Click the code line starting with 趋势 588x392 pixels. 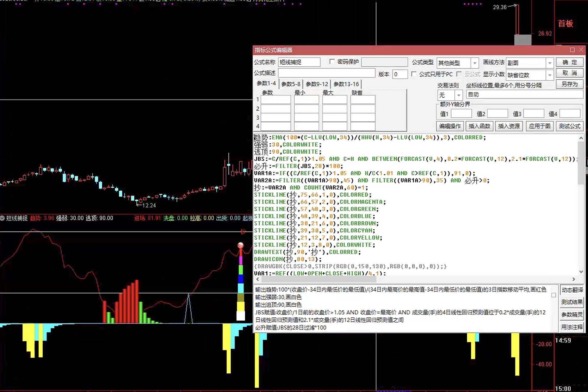tap(370, 138)
